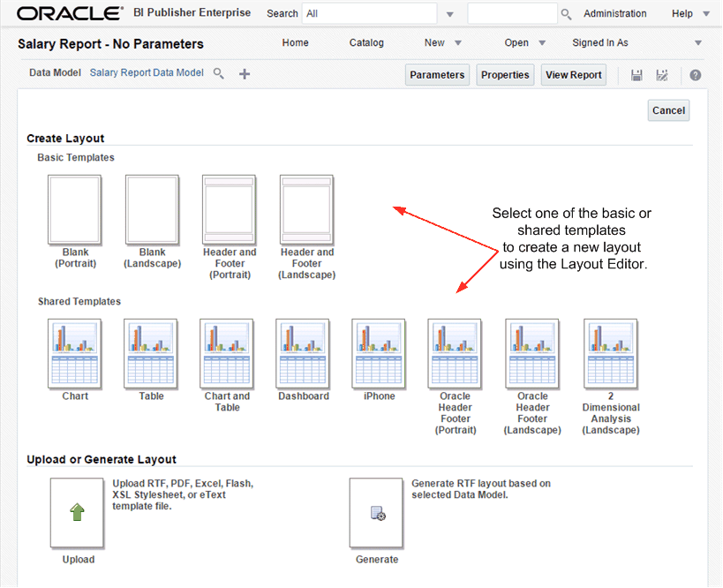Choose Header and Footer (Landscape) template

coord(306,210)
